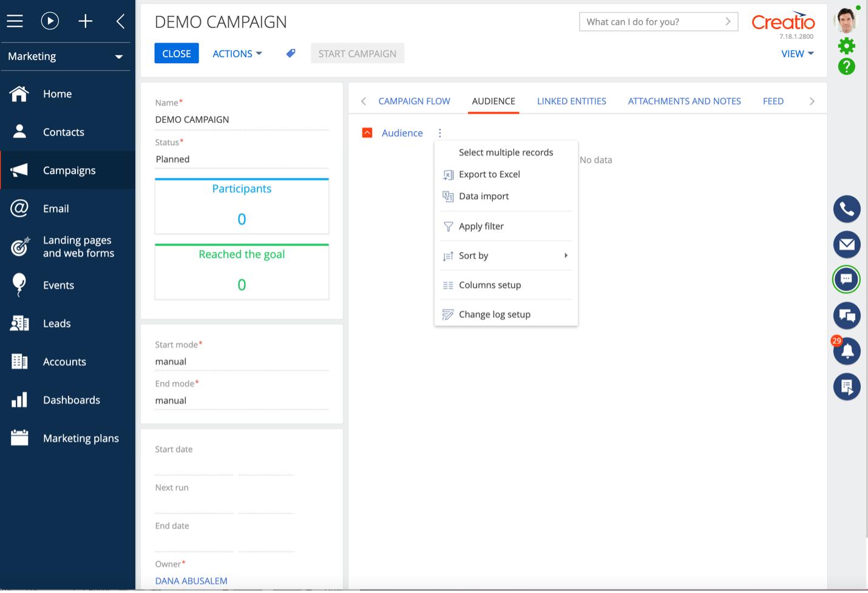Viewport: 868px width, 593px height.
Task: Switch to the Campaign Flow tab
Action: [414, 101]
